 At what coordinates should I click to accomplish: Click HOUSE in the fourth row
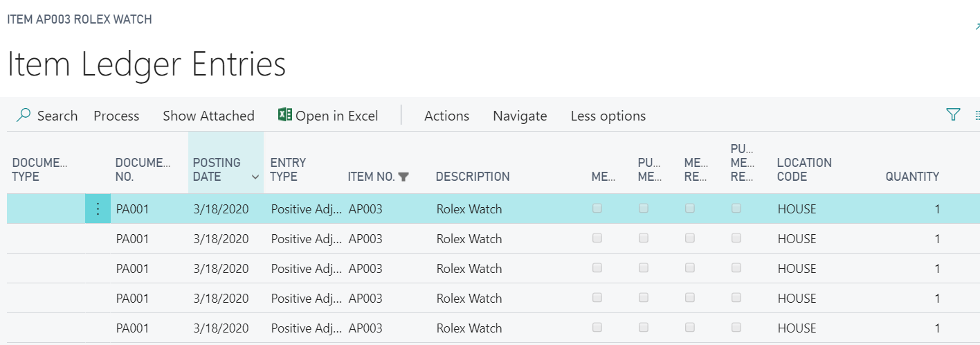click(797, 299)
